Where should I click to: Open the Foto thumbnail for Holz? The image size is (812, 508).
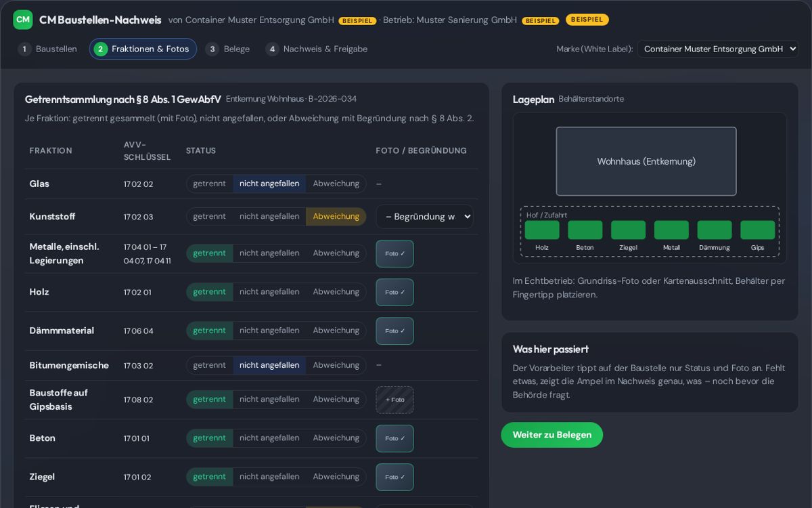point(394,293)
